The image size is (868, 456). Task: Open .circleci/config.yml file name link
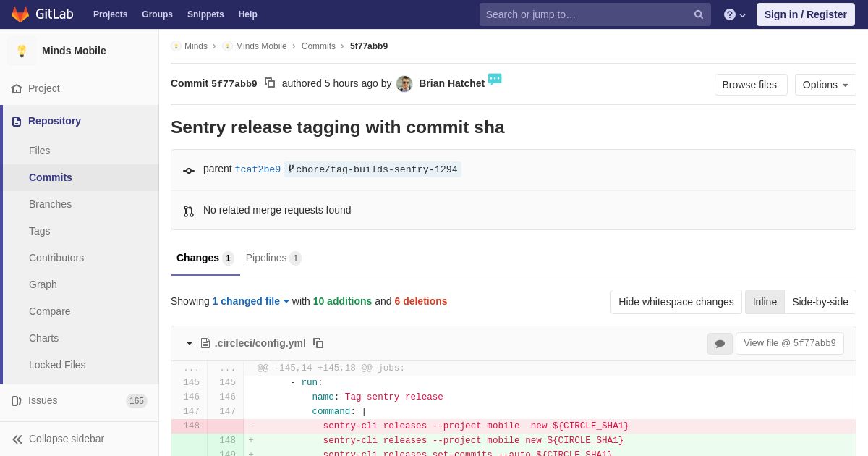click(x=260, y=343)
